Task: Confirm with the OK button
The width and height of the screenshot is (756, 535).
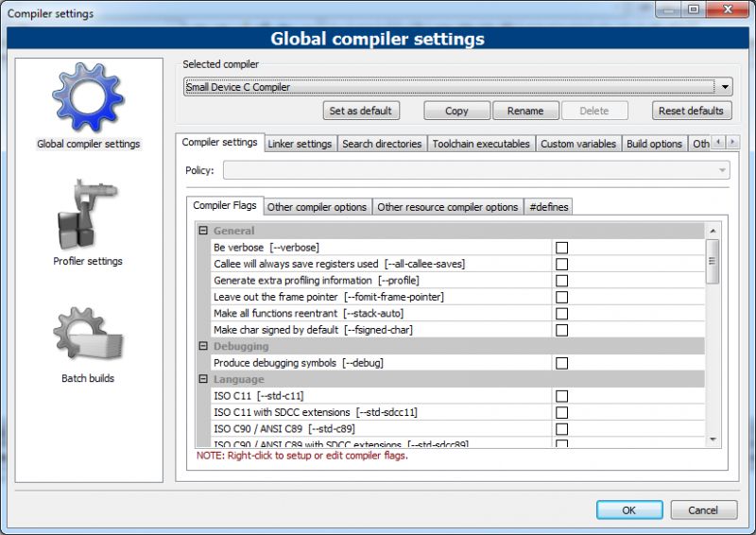Action: [629, 509]
